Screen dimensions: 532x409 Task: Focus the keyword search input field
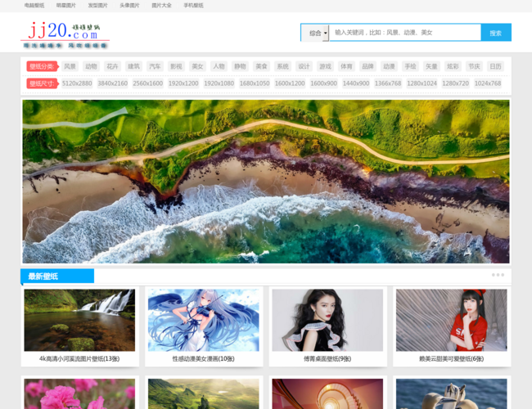pos(405,33)
